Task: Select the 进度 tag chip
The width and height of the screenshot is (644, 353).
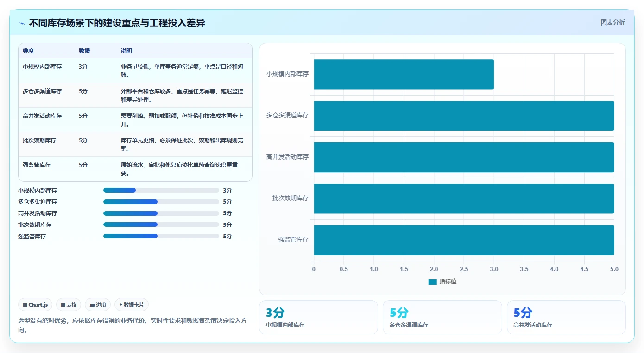Action: click(x=98, y=305)
